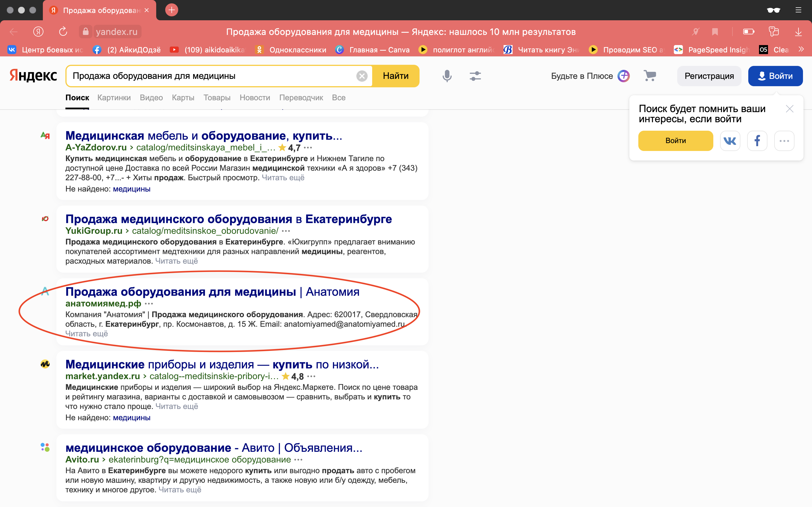Clear the search query with the X

[x=362, y=75]
